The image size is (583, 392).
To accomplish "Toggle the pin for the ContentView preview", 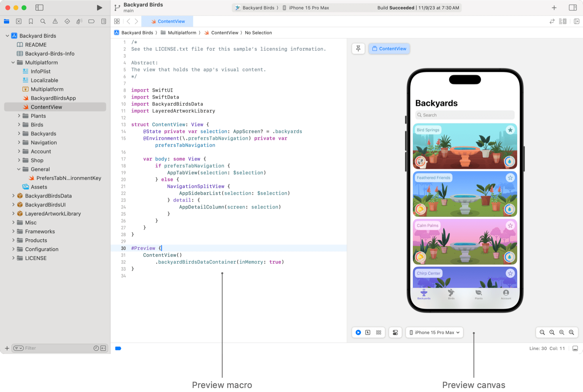I will tap(358, 48).
